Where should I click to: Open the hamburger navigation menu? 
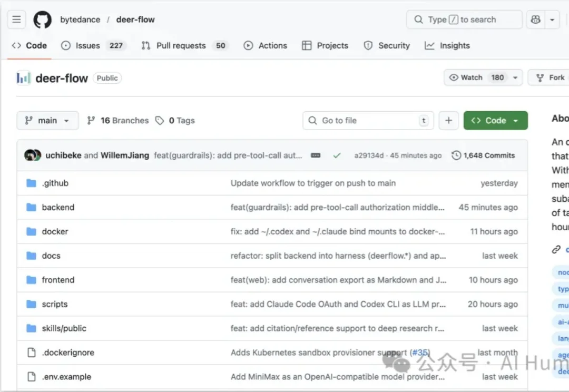[x=16, y=19]
